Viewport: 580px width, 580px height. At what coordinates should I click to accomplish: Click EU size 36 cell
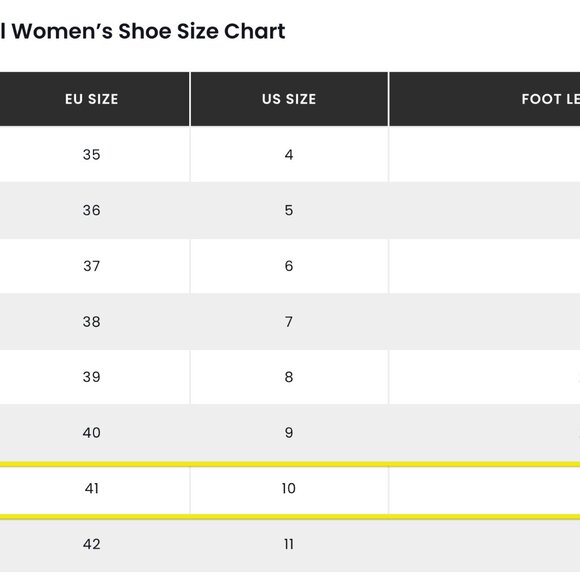[x=94, y=210]
